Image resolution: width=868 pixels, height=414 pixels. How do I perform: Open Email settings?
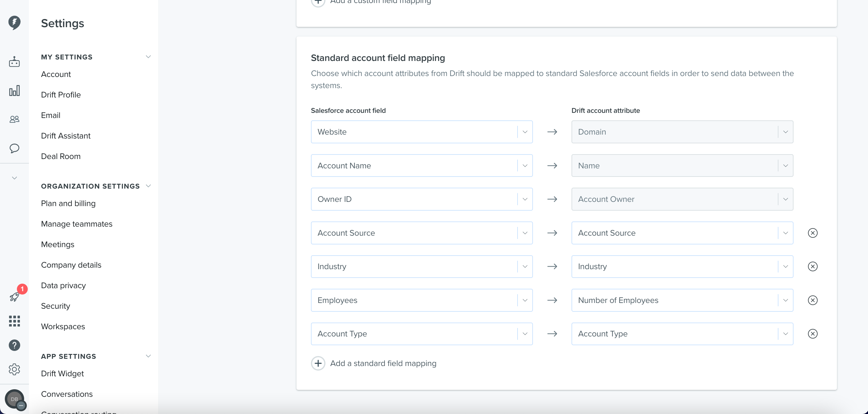(51, 115)
